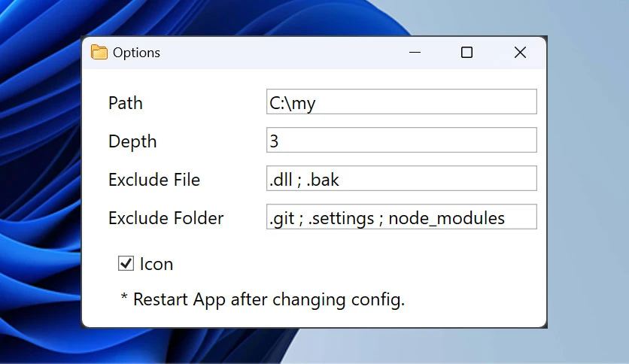
Task: Click the Exclude Folder input field
Action: 402,217
